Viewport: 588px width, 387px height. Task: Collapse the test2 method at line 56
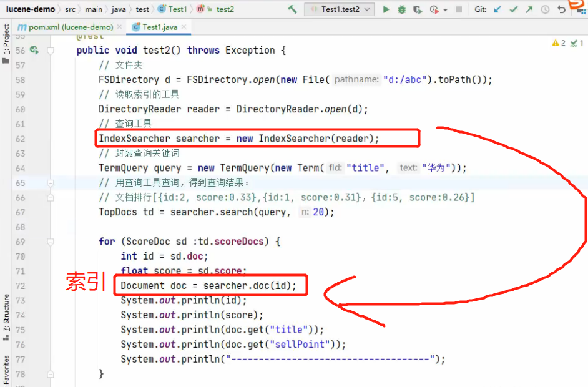coord(51,51)
